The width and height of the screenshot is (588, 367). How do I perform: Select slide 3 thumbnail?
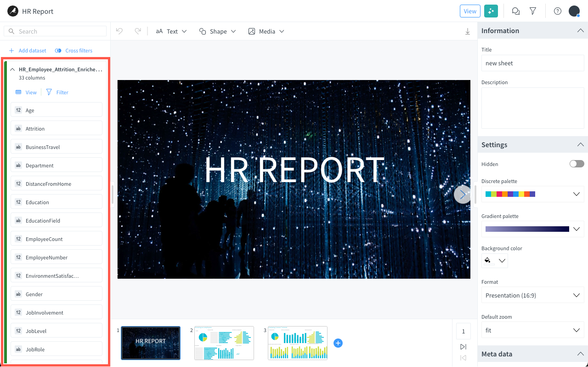pyautogui.click(x=298, y=343)
